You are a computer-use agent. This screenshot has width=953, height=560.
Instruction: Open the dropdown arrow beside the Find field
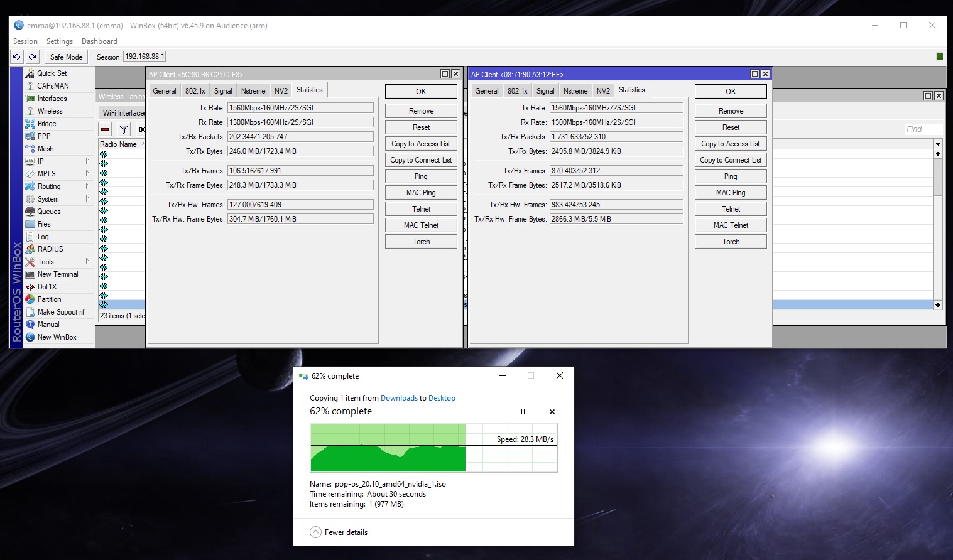tap(938, 144)
